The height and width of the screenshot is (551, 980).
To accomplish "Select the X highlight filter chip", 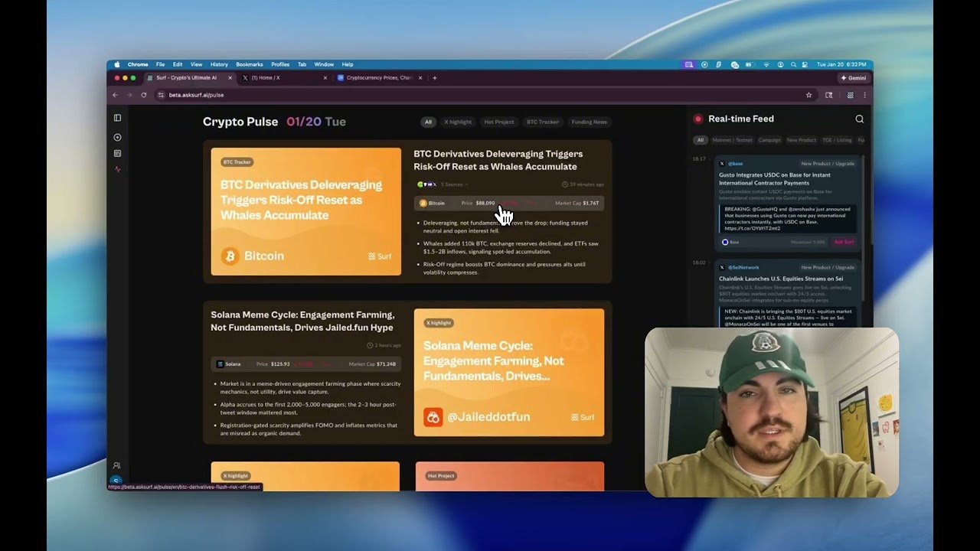I will pos(458,122).
